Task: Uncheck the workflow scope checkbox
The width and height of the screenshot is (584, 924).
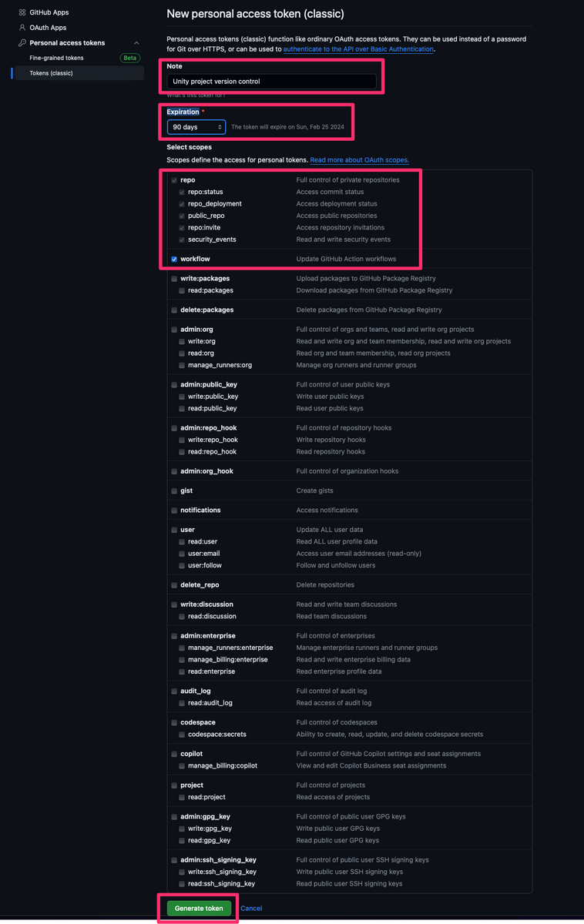Action: (174, 259)
